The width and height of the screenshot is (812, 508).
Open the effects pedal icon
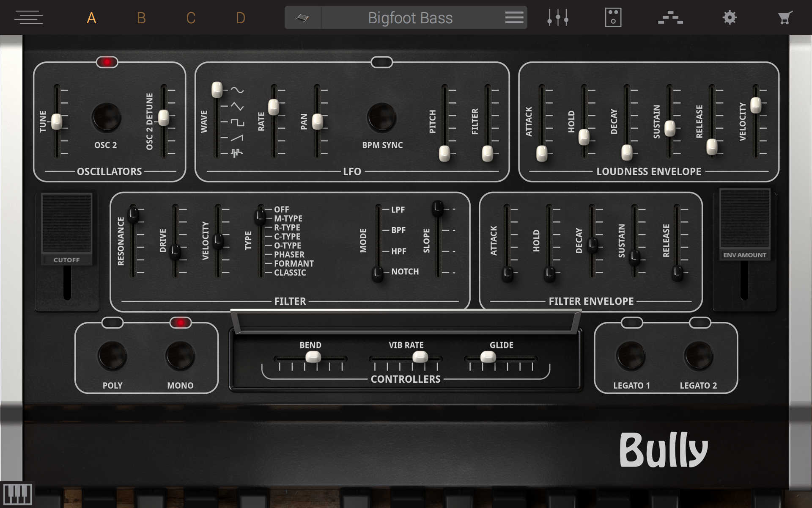(x=613, y=18)
